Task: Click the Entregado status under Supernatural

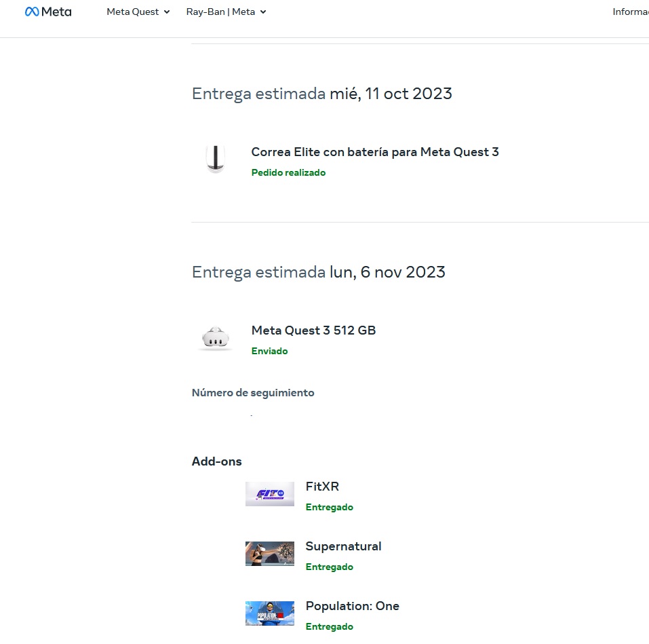Action: coord(330,567)
